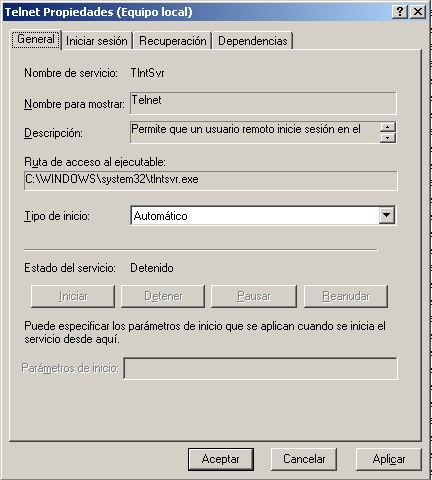Click the Tipo de inicio label
The width and height of the screenshot is (432, 480).
[57, 216]
